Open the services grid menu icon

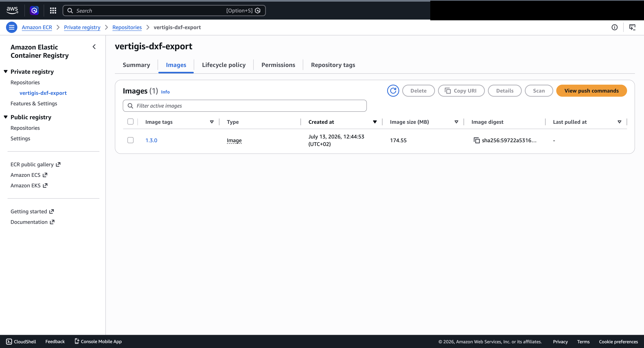click(53, 11)
